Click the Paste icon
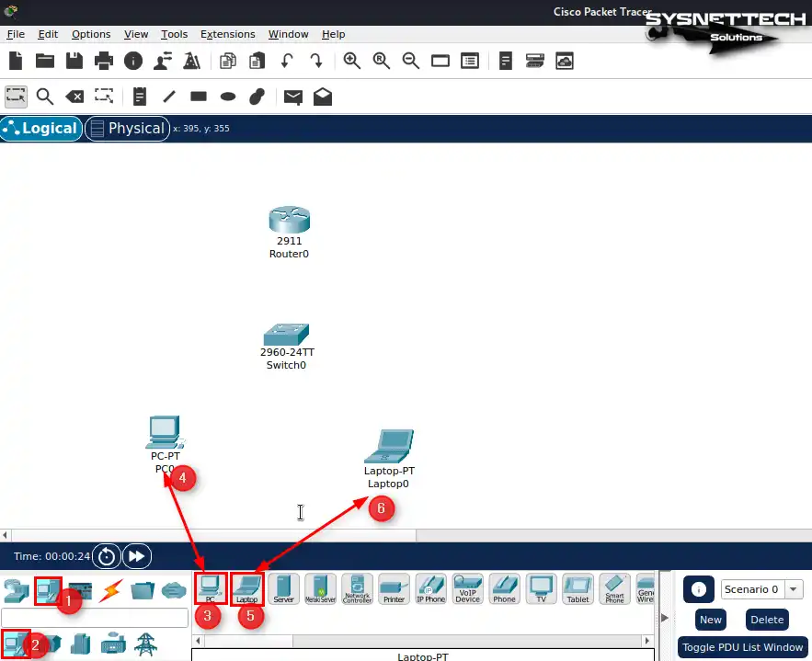This screenshot has height=661, width=812. click(257, 61)
